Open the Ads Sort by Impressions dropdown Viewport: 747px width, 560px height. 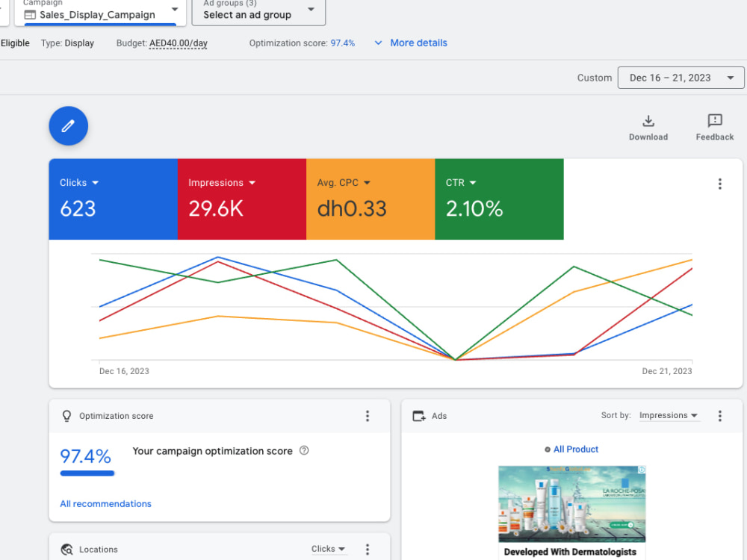click(x=669, y=416)
